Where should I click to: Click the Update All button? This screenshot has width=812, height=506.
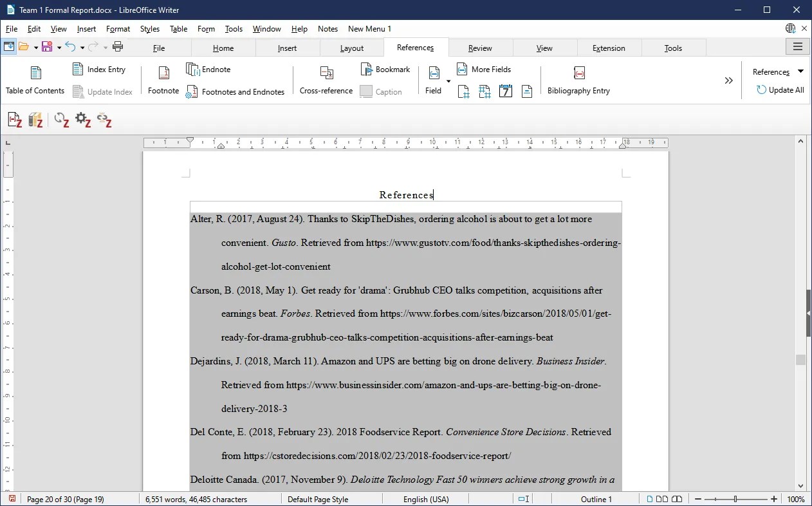click(780, 89)
